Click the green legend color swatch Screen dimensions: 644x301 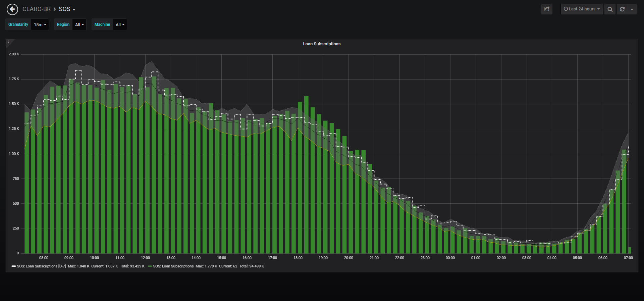pos(150,266)
